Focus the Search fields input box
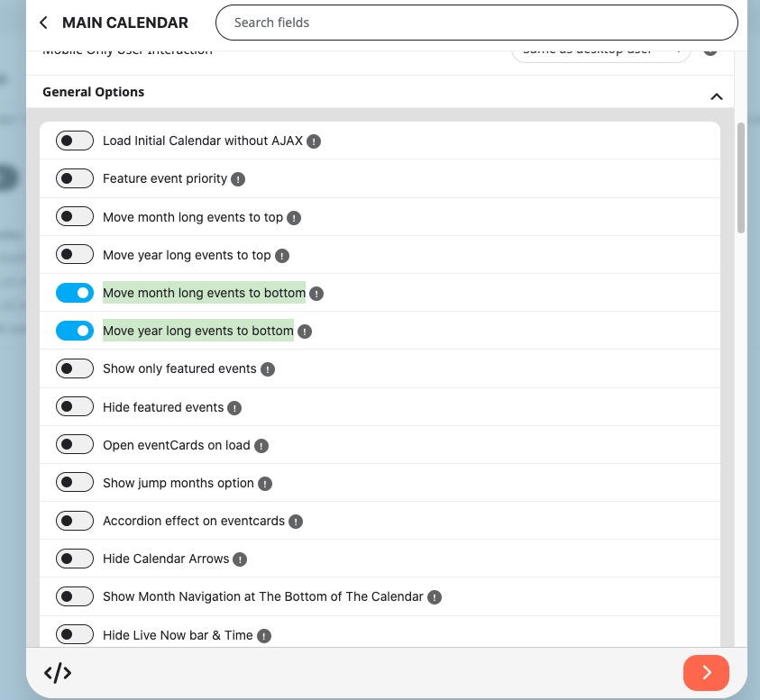Viewport: 760px width, 700px height. coord(477,23)
